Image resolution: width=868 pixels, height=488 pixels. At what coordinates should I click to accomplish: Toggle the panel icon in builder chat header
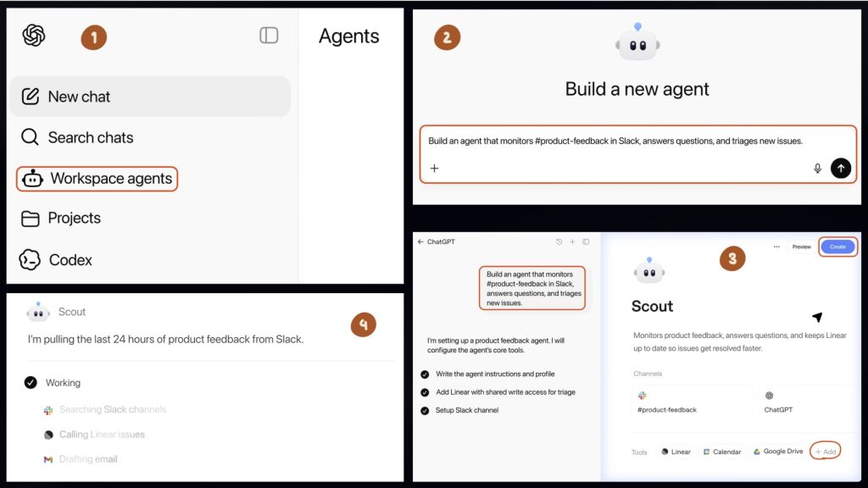click(x=586, y=241)
